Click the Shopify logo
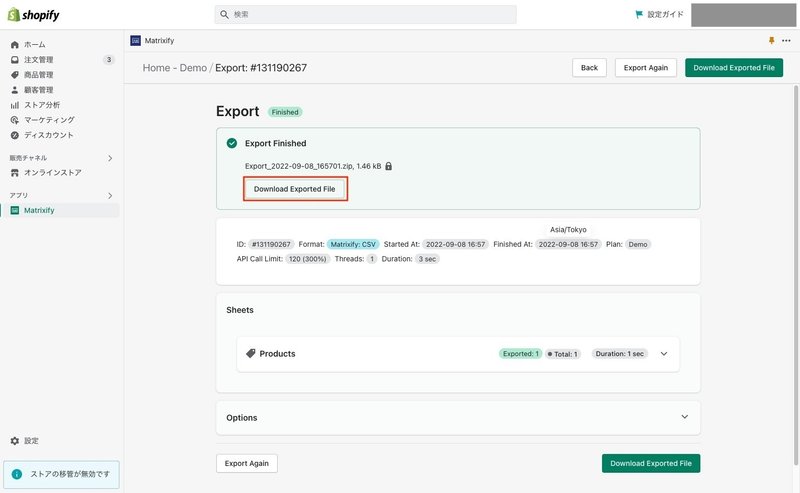The width and height of the screenshot is (800, 493). pos(34,15)
